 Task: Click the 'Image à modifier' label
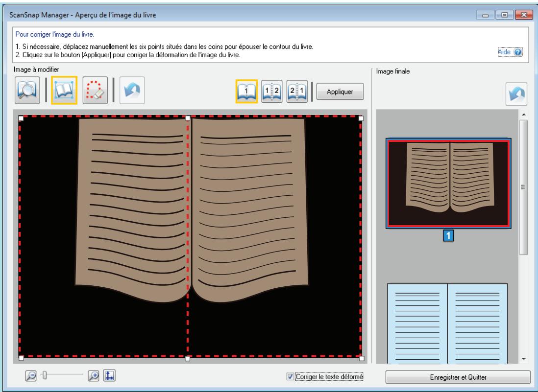click(x=36, y=69)
